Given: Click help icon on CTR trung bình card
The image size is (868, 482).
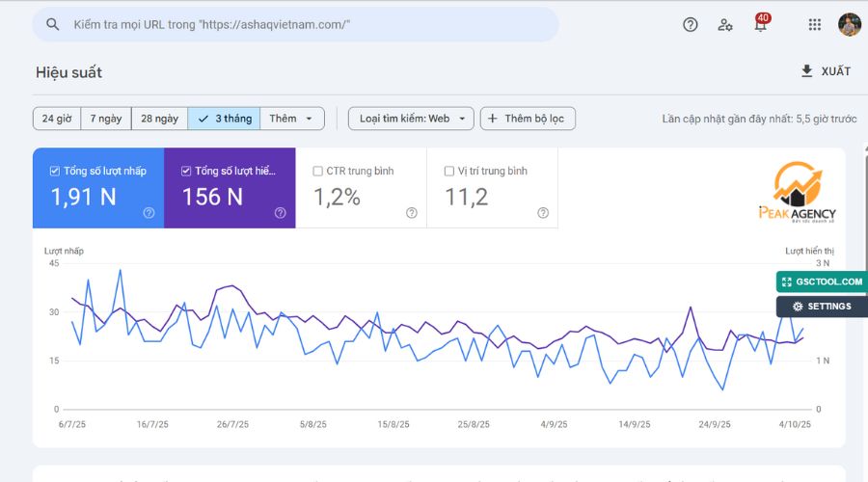Looking at the screenshot, I should pyautogui.click(x=412, y=213).
